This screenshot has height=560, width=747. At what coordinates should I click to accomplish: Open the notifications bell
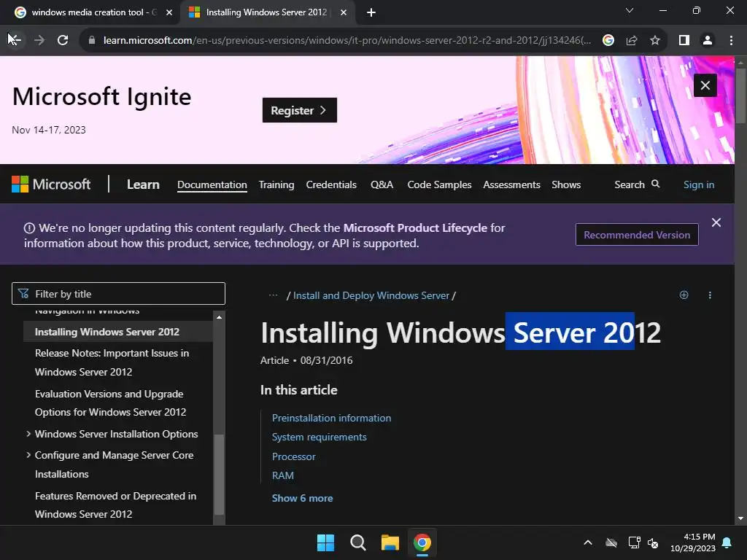click(x=727, y=542)
